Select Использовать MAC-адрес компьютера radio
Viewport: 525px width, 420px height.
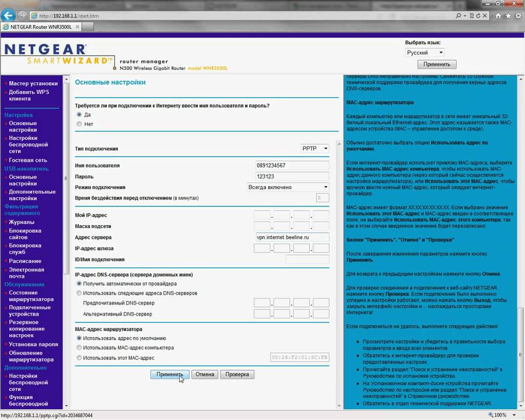[79, 347]
